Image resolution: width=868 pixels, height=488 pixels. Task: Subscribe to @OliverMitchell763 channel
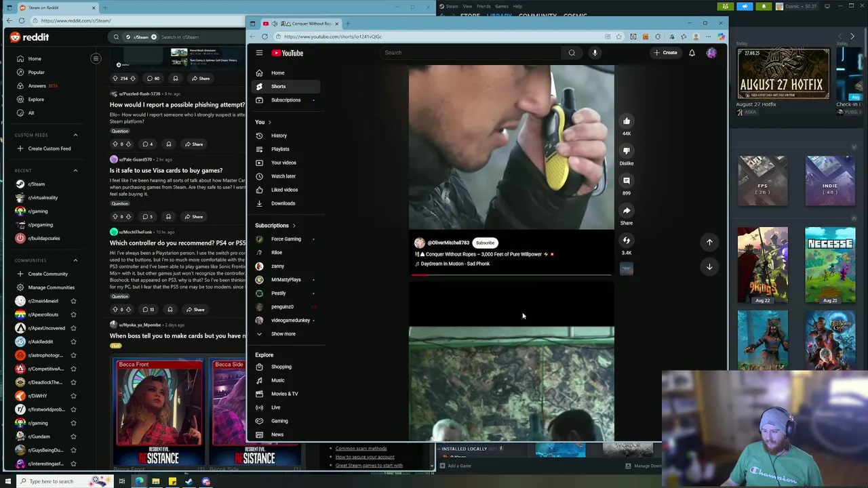click(485, 243)
